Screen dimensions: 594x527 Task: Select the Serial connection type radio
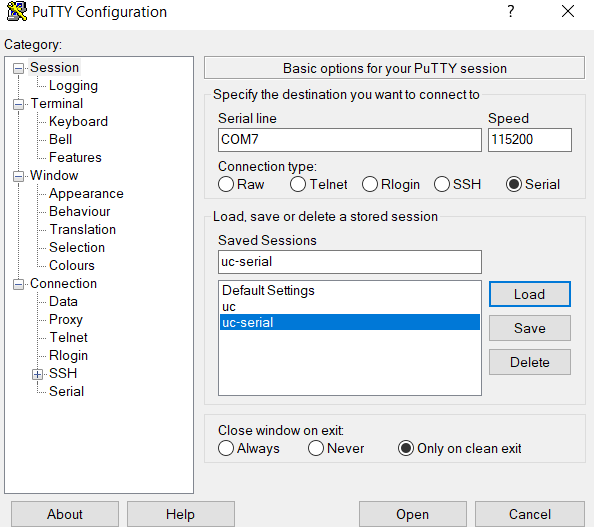tap(514, 185)
